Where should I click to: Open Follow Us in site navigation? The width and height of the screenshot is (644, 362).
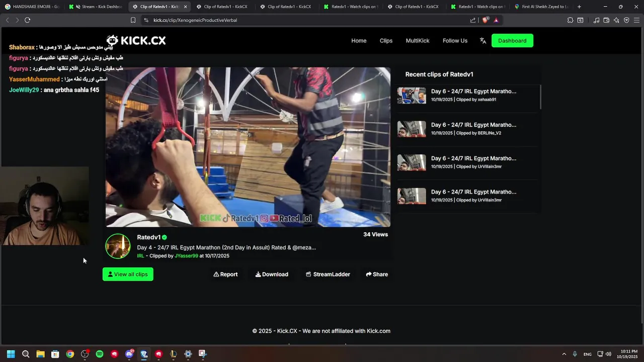(455, 41)
